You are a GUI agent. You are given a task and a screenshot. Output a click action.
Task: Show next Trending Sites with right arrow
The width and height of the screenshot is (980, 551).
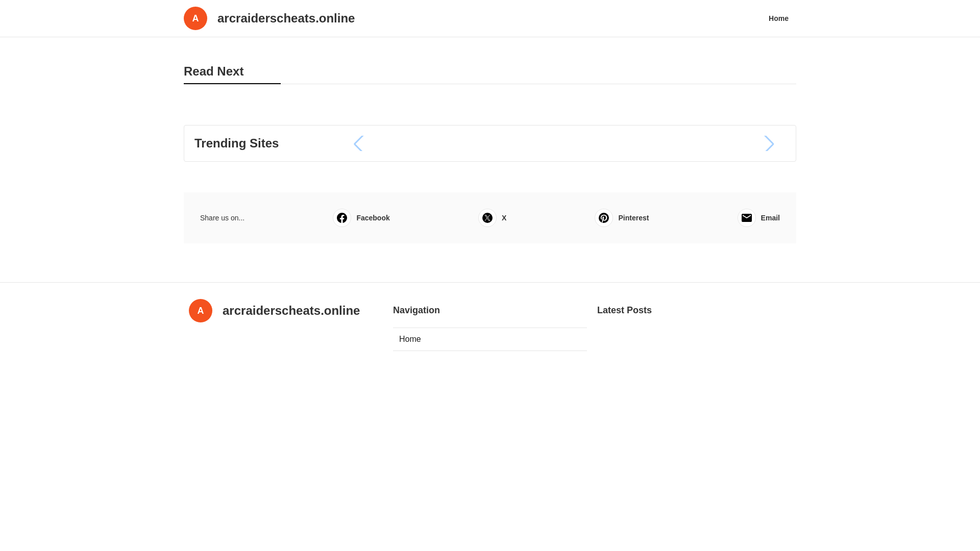click(769, 143)
